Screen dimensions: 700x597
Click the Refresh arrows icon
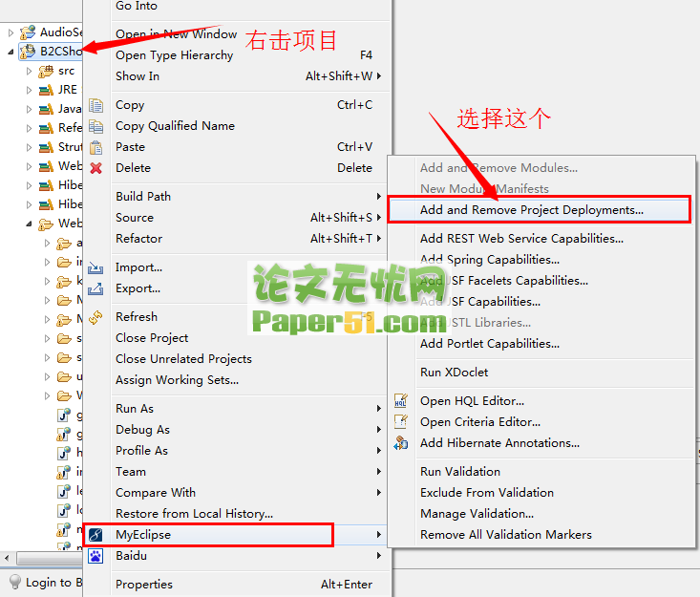tap(95, 317)
